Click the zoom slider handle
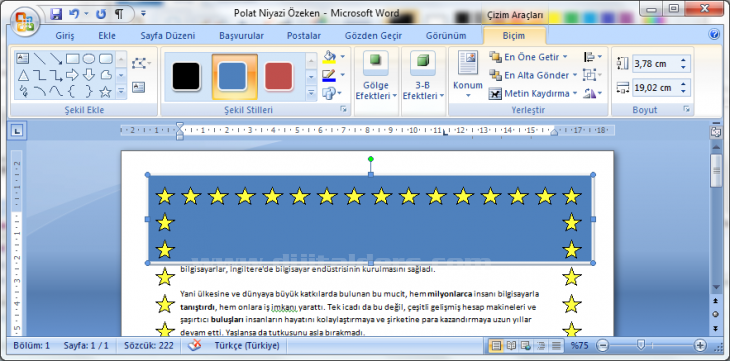This screenshot has width=730, height=361. 641,345
